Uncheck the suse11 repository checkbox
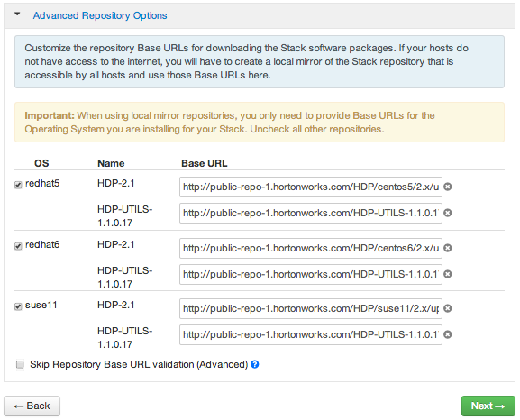520x420 pixels. point(18,306)
